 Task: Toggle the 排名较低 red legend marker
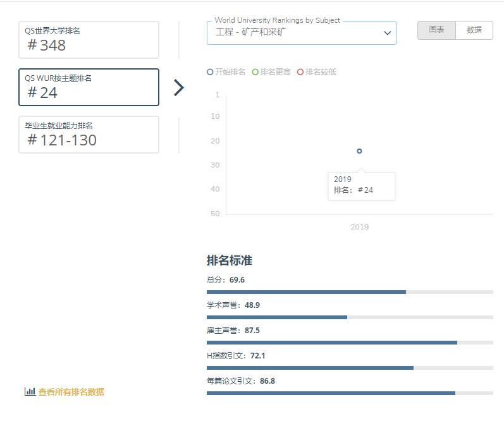[300, 72]
